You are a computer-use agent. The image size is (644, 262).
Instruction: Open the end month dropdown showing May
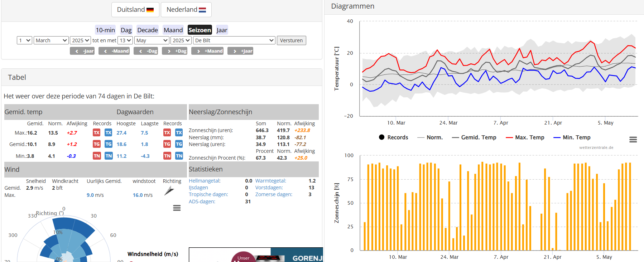(x=152, y=40)
